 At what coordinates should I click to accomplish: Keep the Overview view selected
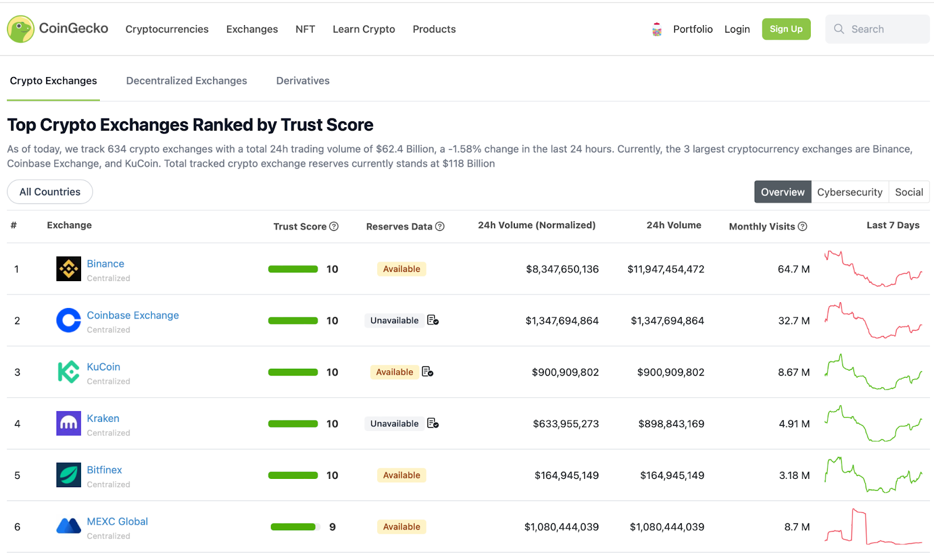pyautogui.click(x=782, y=191)
